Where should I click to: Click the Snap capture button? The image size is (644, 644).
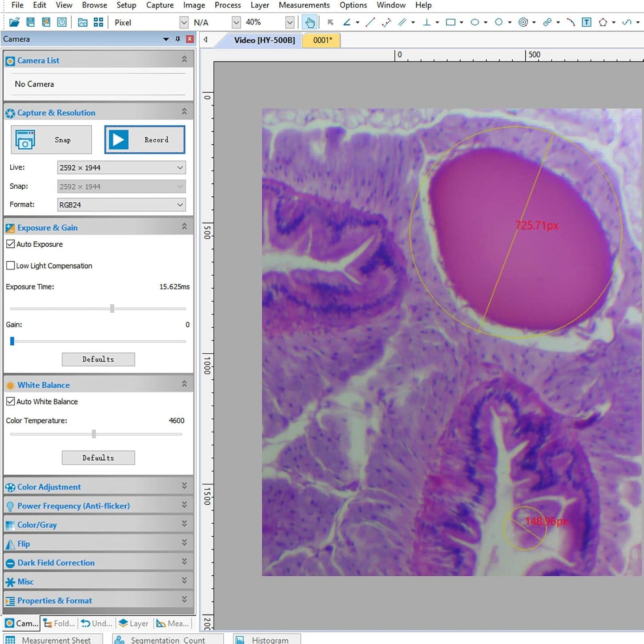click(x=51, y=140)
